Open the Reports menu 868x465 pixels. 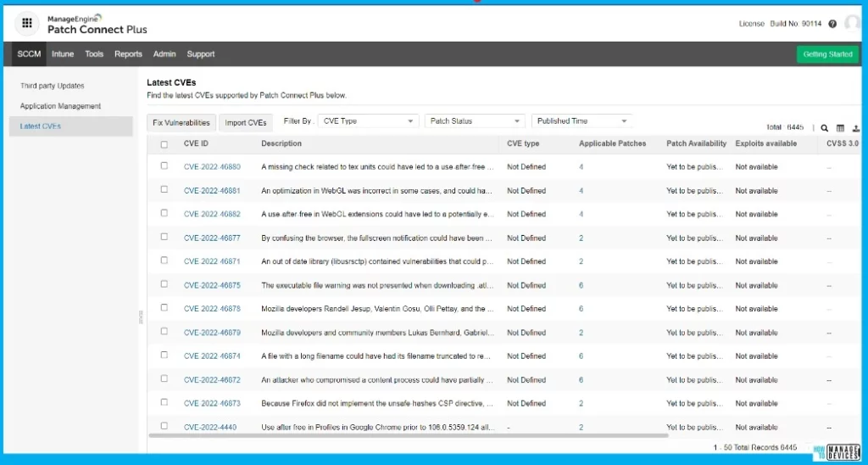[129, 53]
